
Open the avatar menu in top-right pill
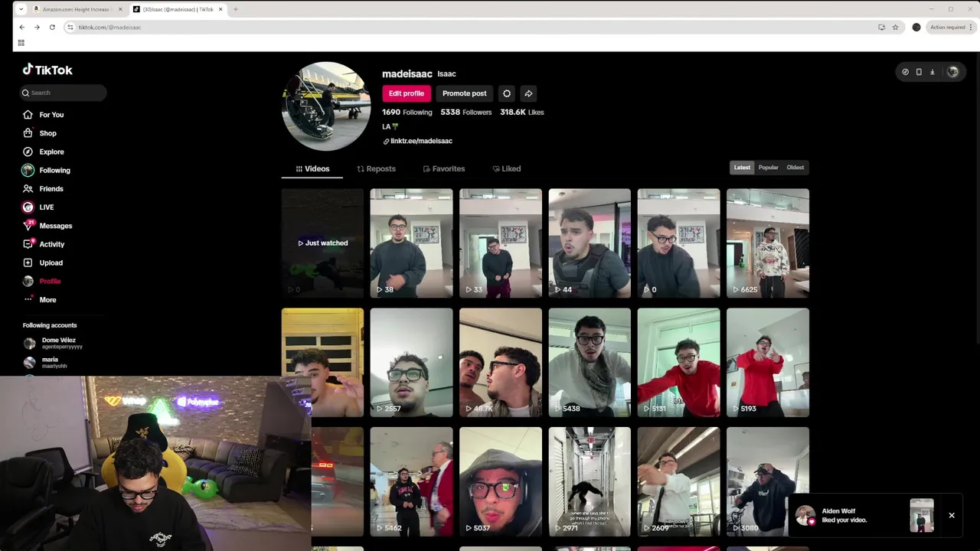tap(952, 72)
